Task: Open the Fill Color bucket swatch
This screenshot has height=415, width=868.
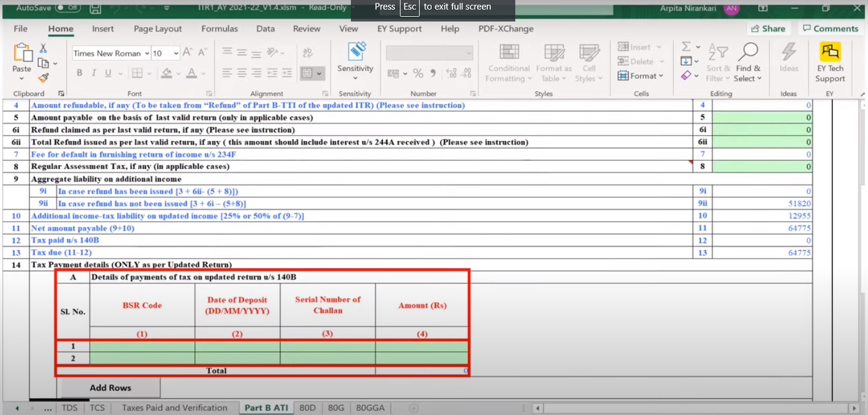Action: click(167, 73)
